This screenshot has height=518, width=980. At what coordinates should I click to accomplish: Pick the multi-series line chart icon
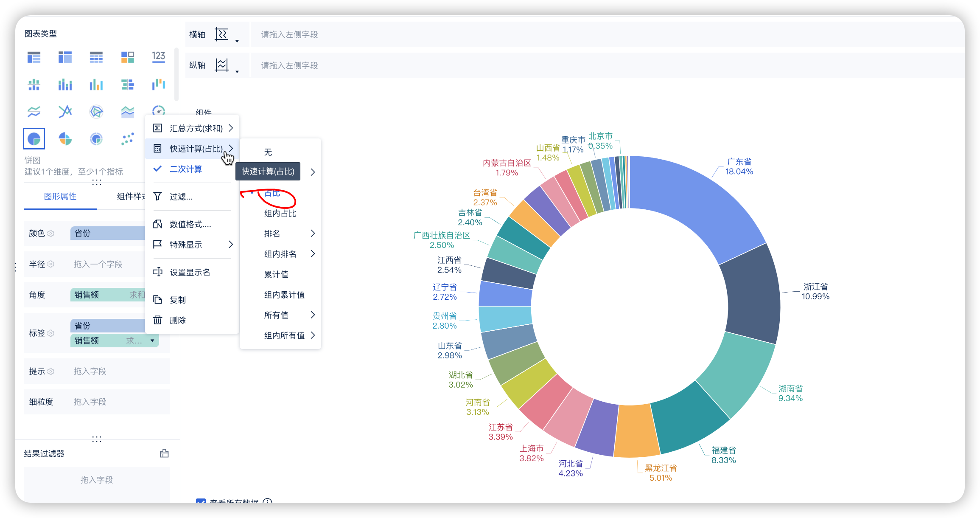pyautogui.click(x=65, y=112)
